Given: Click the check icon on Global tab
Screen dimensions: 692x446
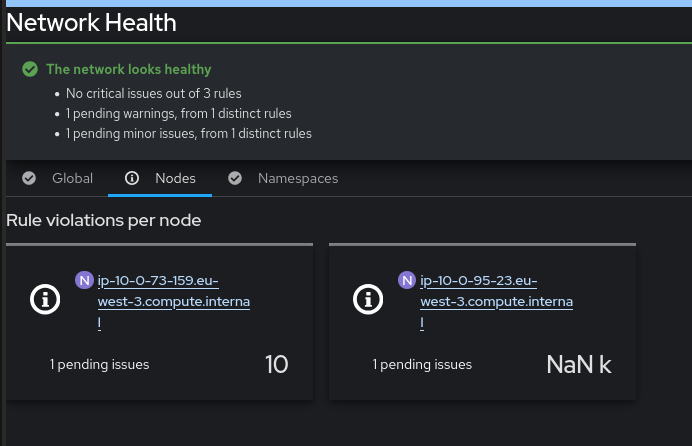Looking at the screenshot, I should coord(28,178).
